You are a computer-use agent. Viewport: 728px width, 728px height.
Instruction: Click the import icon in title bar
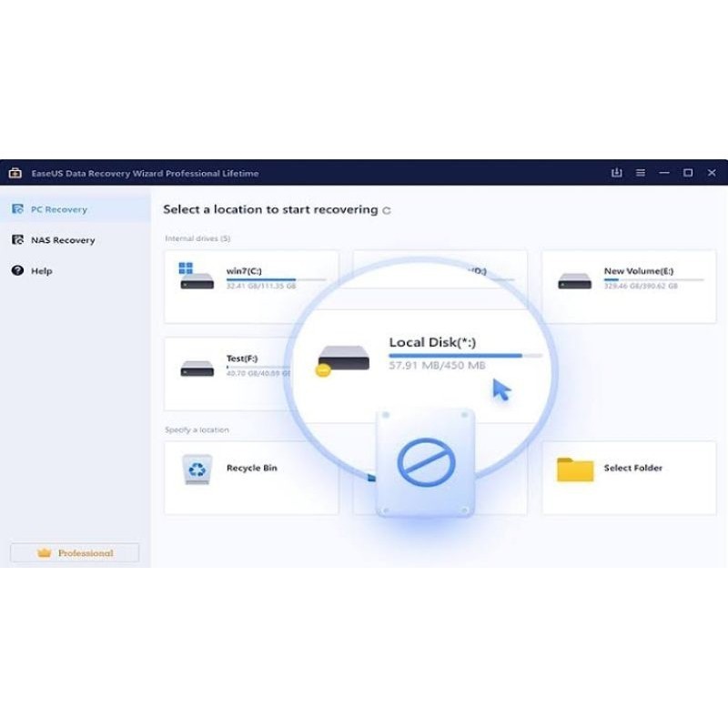coord(617,173)
